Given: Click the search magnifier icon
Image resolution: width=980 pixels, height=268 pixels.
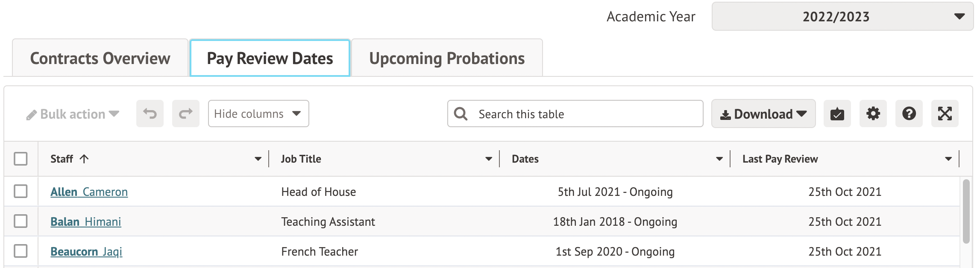Looking at the screenshot, I should 461,114.
